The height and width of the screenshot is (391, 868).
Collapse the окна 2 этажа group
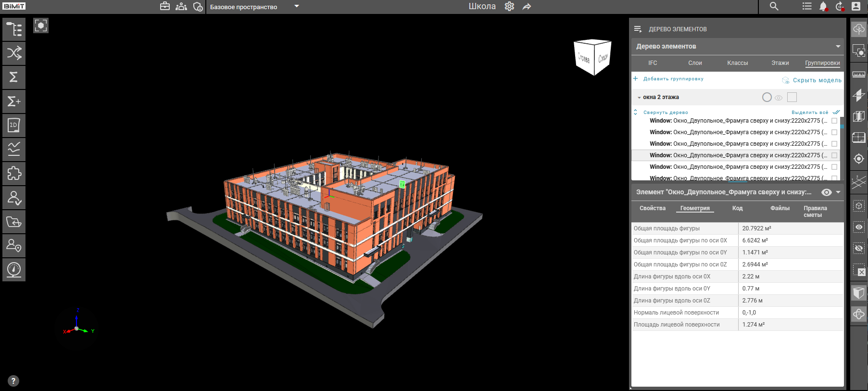tap(639, 98)
